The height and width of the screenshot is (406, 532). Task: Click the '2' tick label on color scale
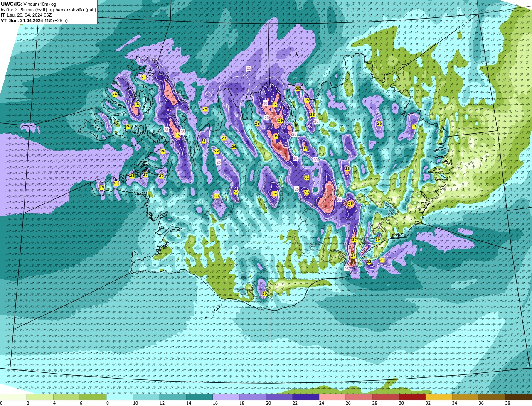click(28, 403)
